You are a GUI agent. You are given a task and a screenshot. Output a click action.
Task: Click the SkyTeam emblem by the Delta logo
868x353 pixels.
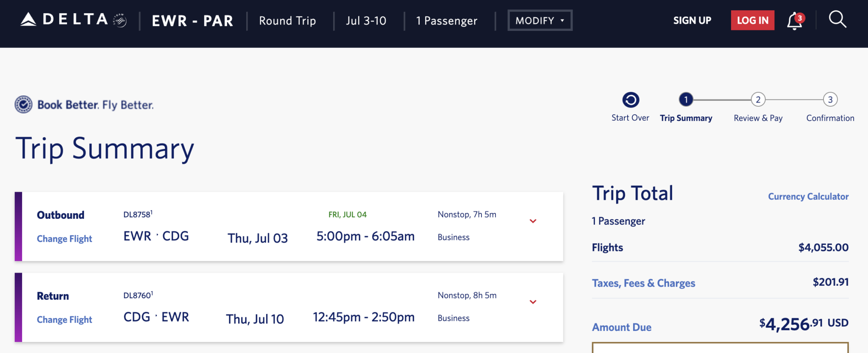click(120, 20)
